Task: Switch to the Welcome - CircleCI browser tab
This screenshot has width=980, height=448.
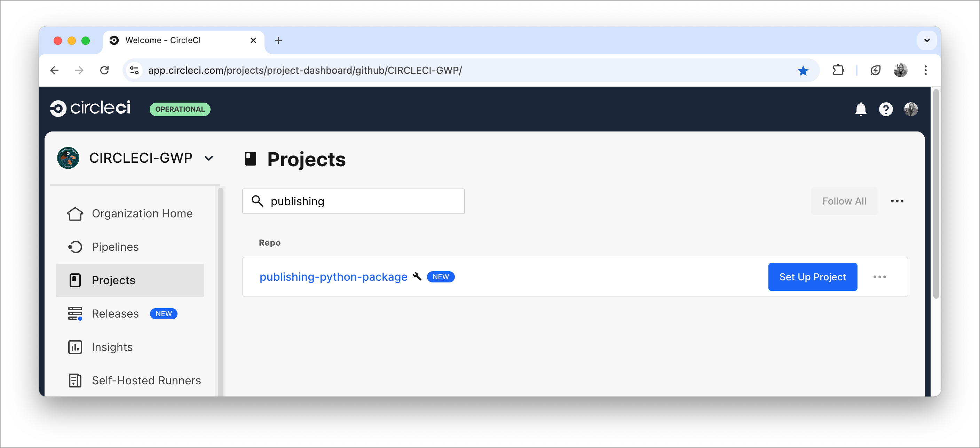Action: coord(164,40)
